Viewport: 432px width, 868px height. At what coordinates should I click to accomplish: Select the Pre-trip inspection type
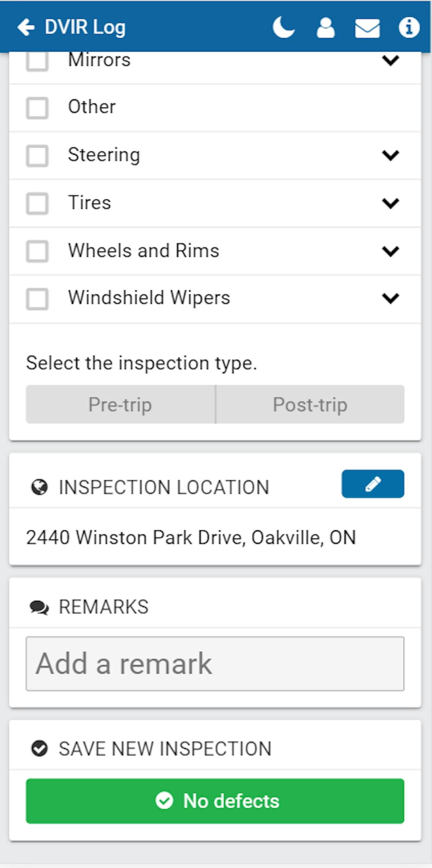point(120,405)
